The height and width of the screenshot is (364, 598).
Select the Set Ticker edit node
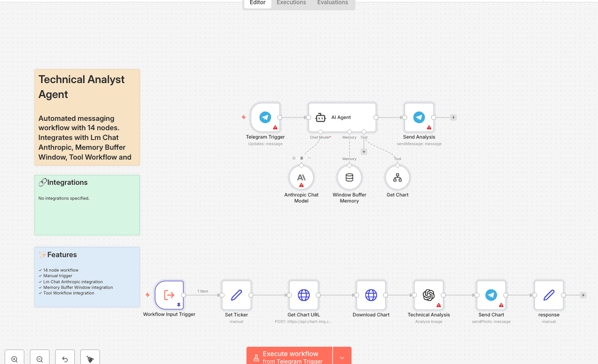236,295
